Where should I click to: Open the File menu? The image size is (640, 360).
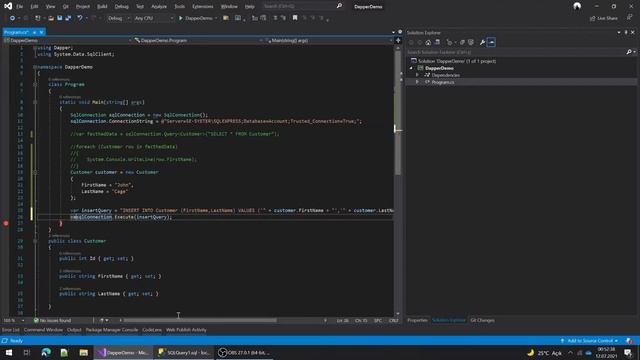pyautogui.click(x=20, y=7)
